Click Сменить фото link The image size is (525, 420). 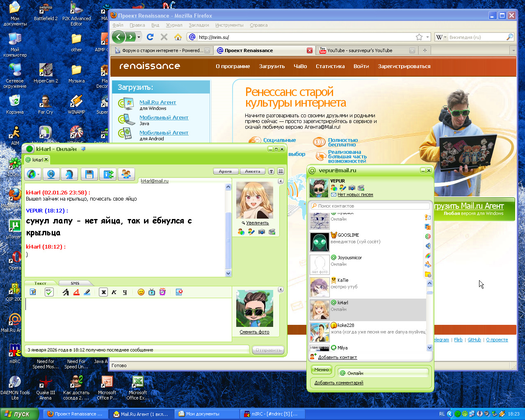[x=255, y=332]
